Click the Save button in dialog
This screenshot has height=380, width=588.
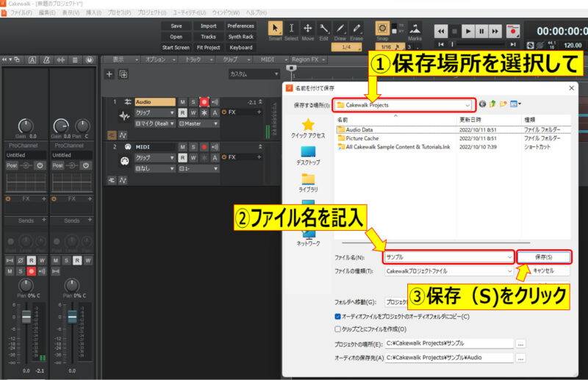point(544,257)
